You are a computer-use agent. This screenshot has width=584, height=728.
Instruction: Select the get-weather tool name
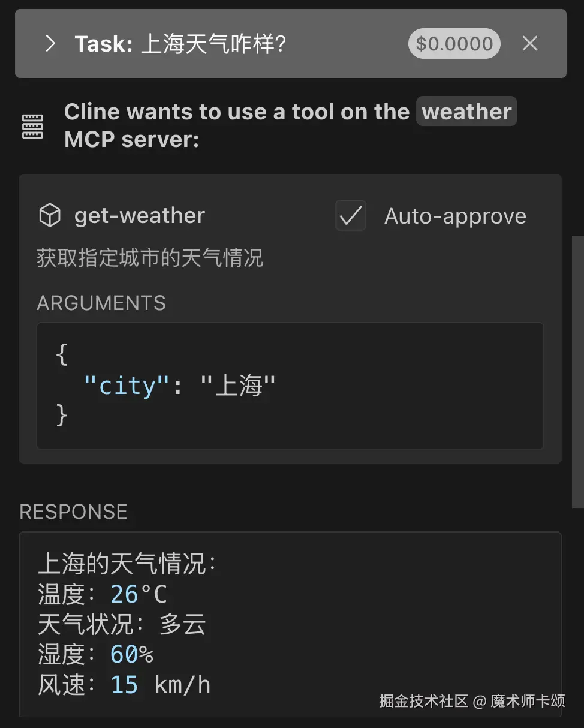[x=140, y=216]
